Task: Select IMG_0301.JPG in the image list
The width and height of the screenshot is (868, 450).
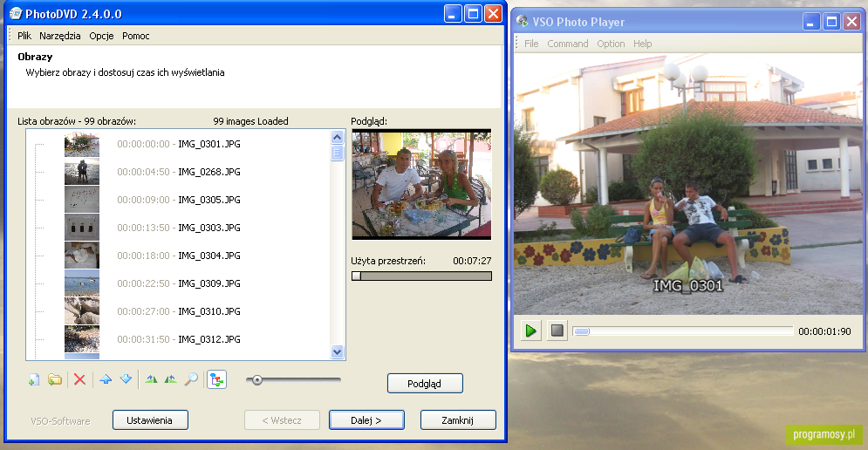Action: pyautogui.click(x=209, y=144)
